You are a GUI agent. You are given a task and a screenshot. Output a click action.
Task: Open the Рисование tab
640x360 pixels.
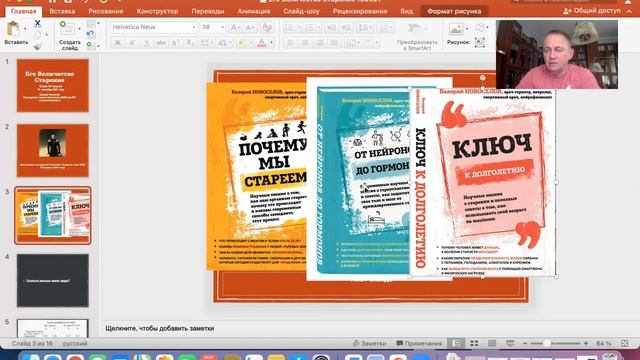(x=106, y=11)
